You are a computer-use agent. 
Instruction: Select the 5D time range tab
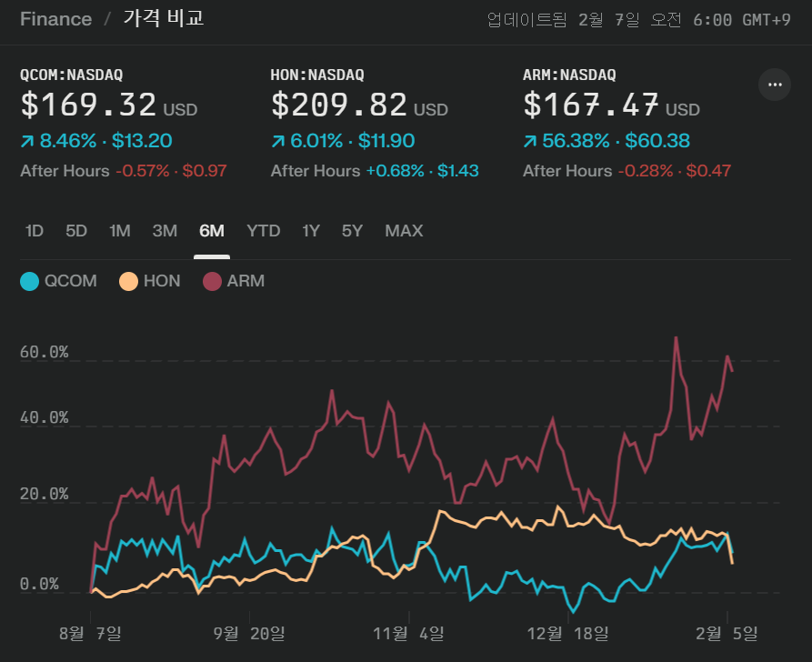(x=76, y=231)
